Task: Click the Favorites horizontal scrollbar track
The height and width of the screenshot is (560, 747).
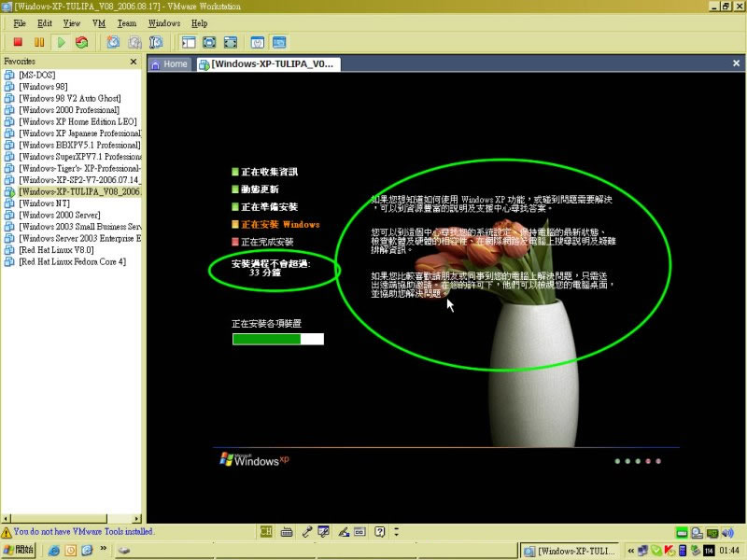Action: [x=120, y=519]
